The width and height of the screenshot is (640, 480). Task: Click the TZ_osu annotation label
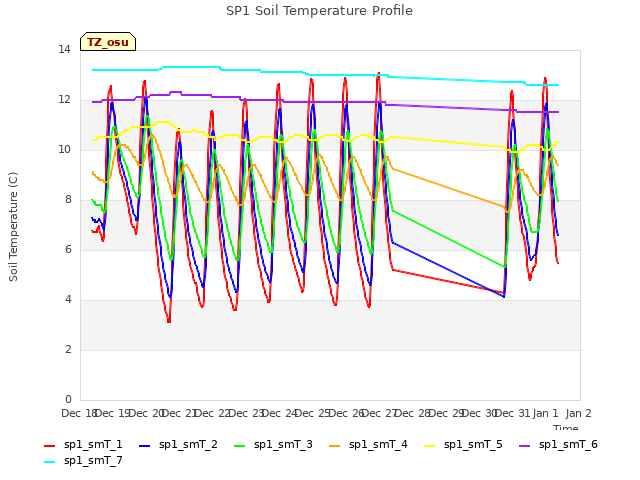click(x=108, y=42)
